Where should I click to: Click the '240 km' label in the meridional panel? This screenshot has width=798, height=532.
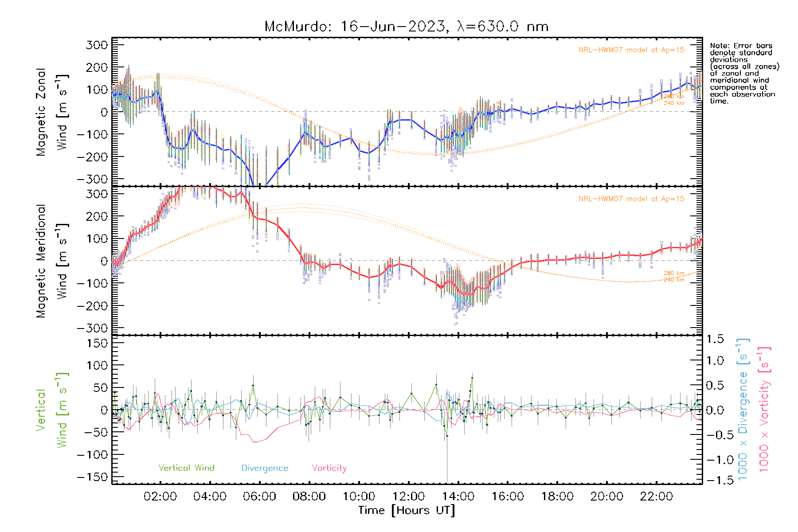[x=674, y=280]
